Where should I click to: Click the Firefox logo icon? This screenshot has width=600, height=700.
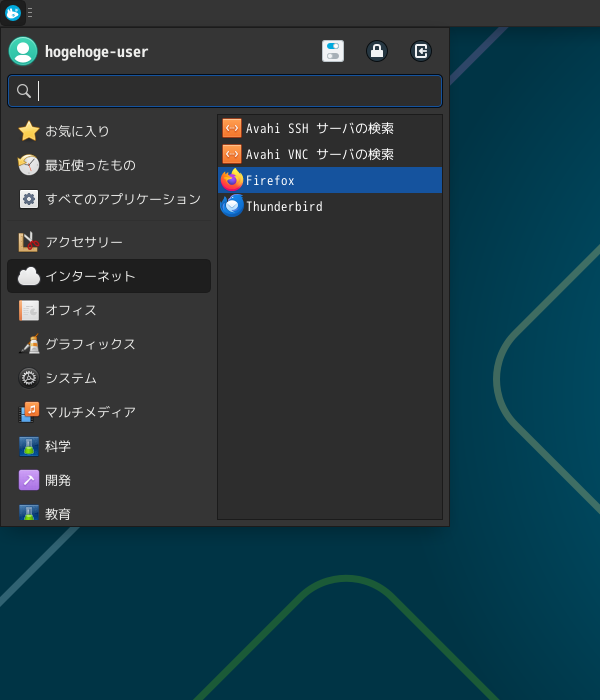pyautogui.click(x=232, y=180)
